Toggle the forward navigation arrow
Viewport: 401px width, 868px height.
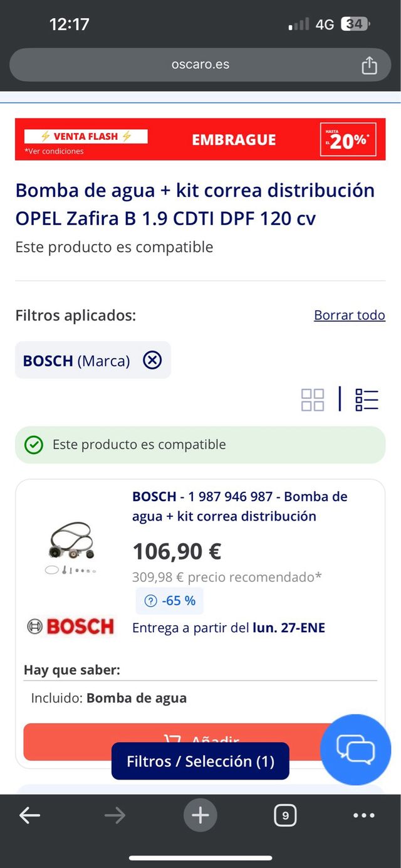tap(114, 815)
